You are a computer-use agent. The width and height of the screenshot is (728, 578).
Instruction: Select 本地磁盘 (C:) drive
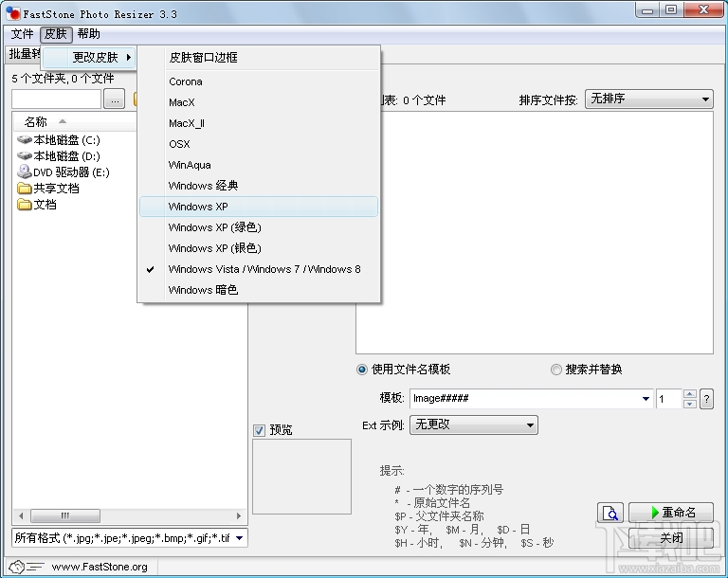66,140
